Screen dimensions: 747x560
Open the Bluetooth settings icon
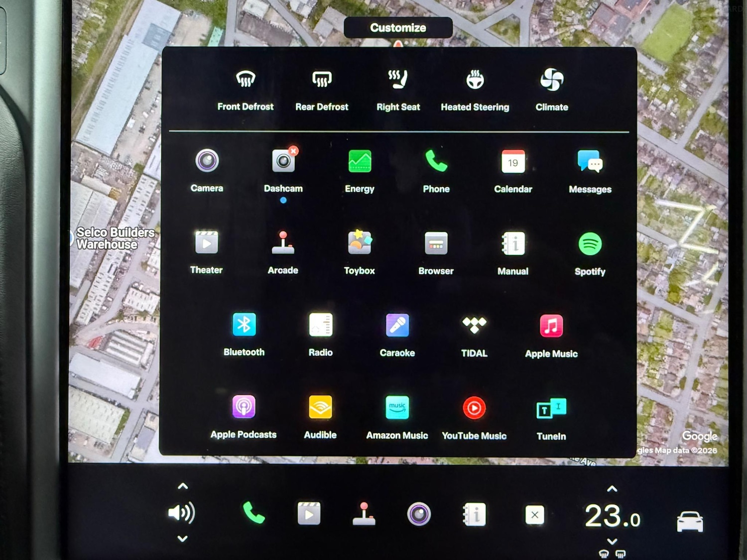(x=244, y=325)
